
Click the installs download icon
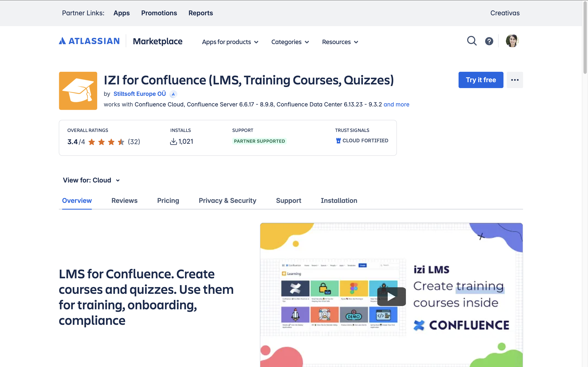(x=173, y=141)
